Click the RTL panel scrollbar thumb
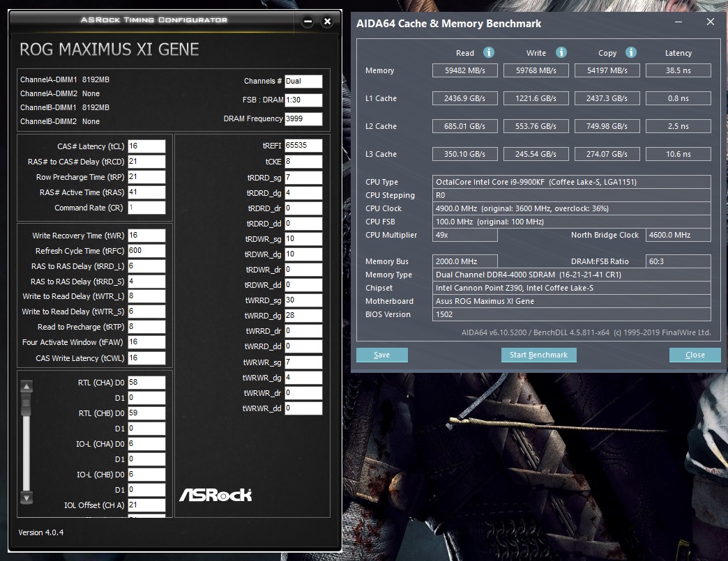The height and width of the screenshot is (561, 728). 26,404
